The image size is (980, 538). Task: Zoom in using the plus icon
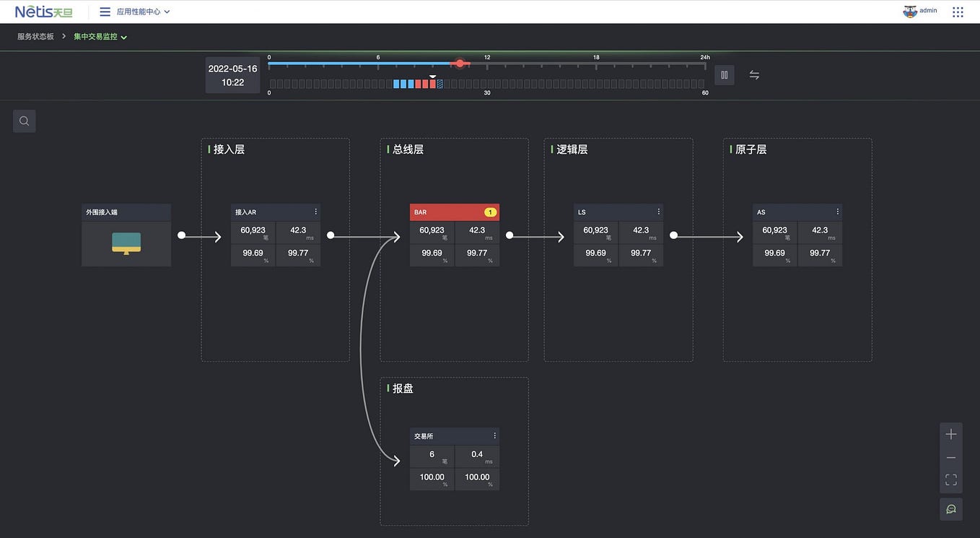[x=950, y=434]
